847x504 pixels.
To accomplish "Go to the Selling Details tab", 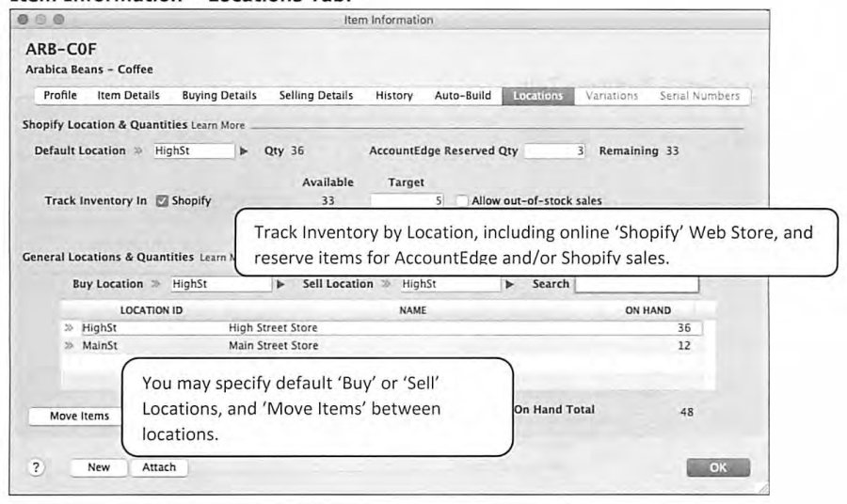I will 316,96.
